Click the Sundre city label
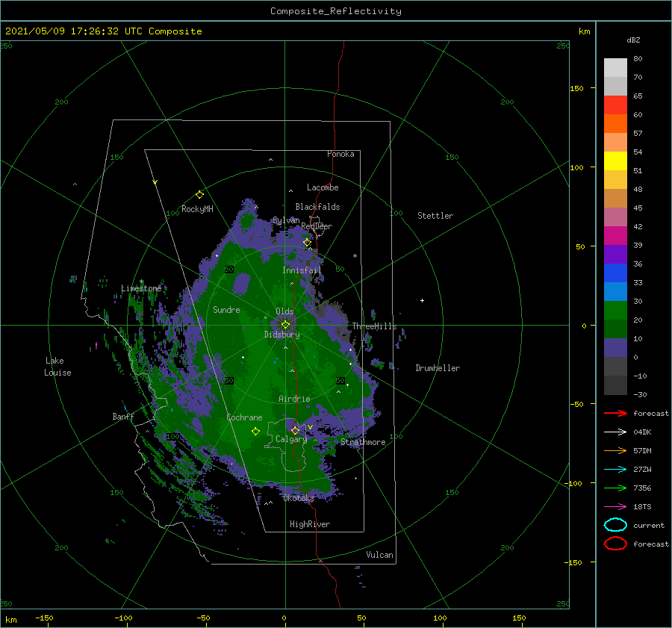The image size is (672, 628). pos(226,309)
